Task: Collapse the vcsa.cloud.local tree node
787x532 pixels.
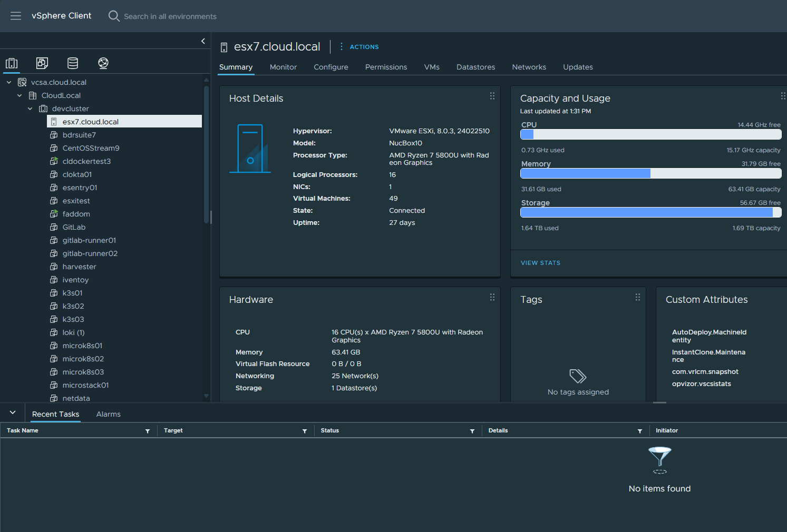Action: point(9,82)
